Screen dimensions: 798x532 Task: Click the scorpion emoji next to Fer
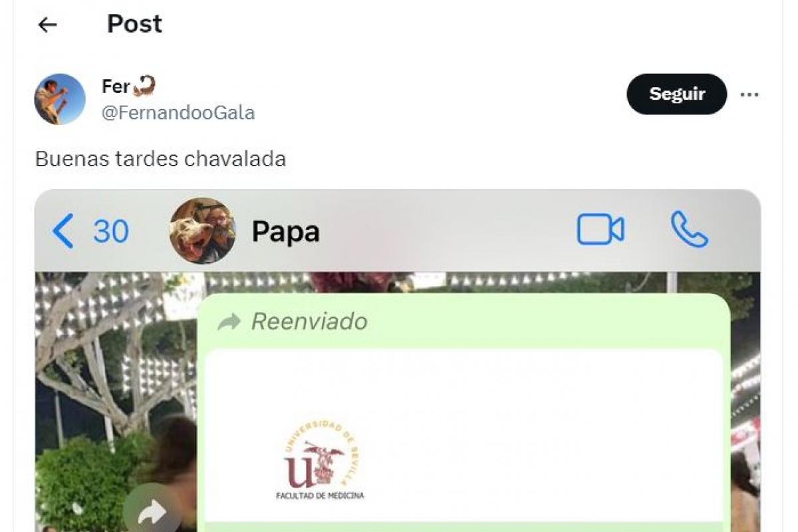coord(144,86)
